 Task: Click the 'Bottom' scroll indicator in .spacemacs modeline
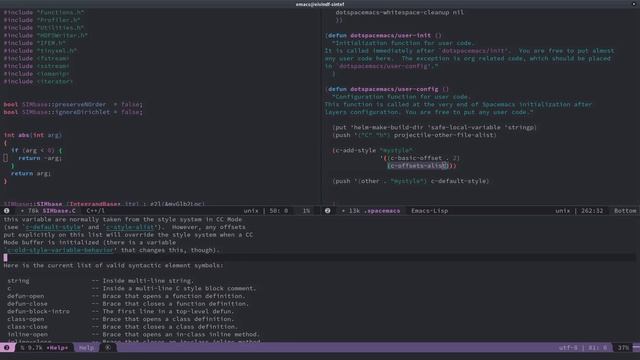click(x=625, y=211)
